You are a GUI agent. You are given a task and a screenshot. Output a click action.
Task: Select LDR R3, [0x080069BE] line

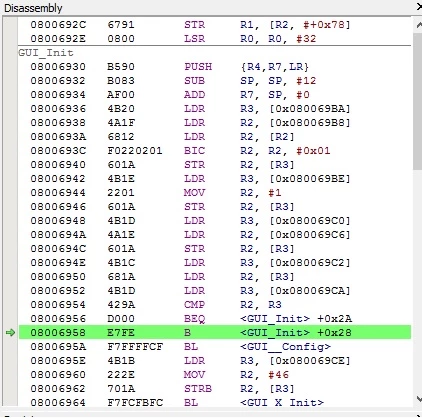[x=215, y=179]
